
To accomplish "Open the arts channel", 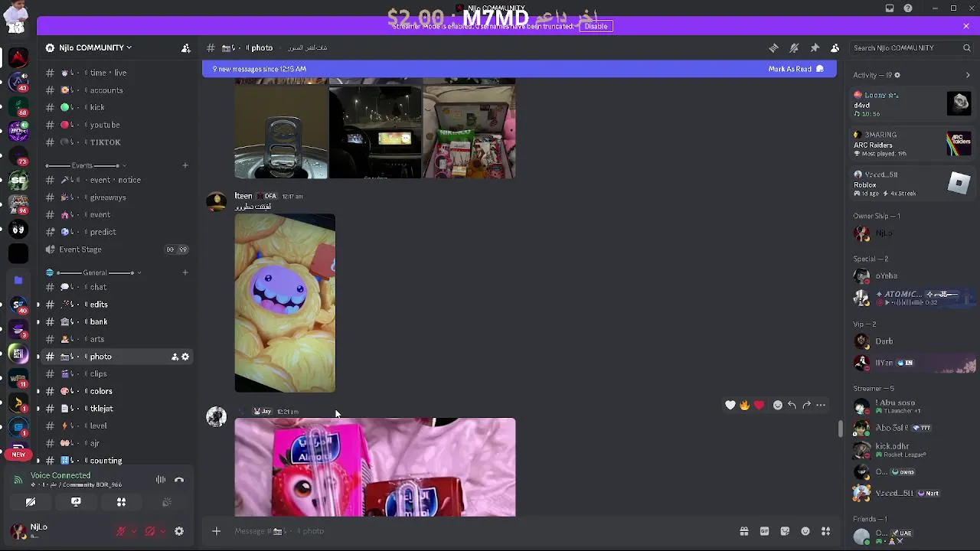I will (116, 339).
